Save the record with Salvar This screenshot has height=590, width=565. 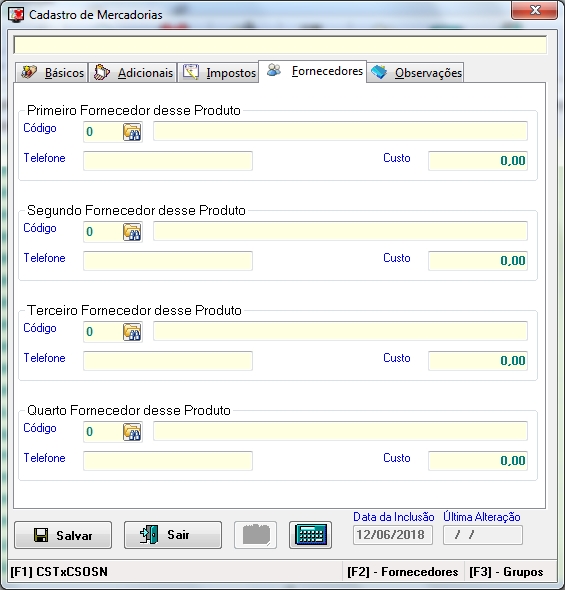pos(63,535)
